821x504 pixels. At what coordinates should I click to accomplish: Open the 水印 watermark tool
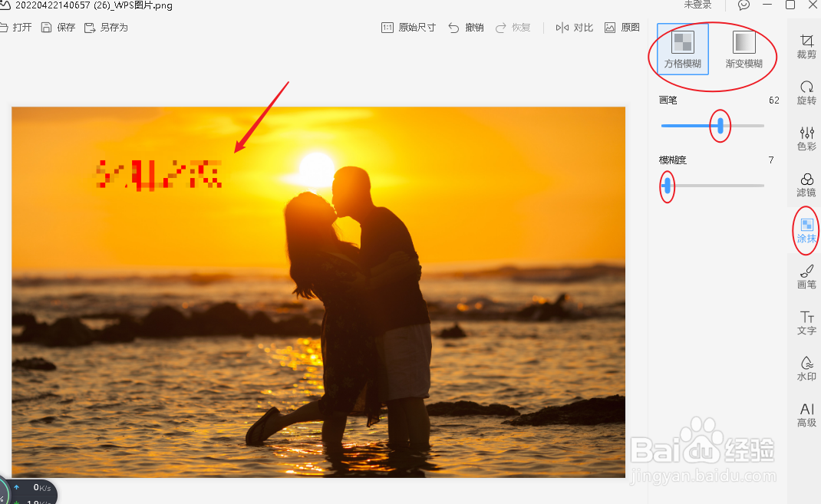806,369
